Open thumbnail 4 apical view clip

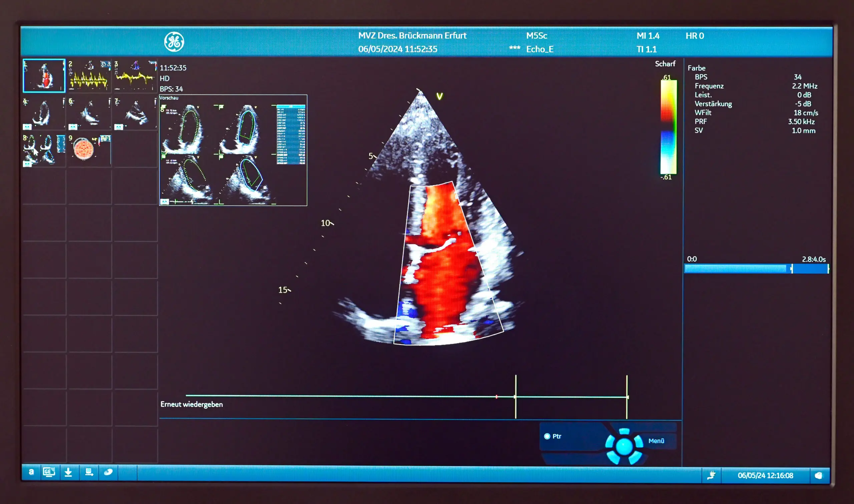[44, 113]
